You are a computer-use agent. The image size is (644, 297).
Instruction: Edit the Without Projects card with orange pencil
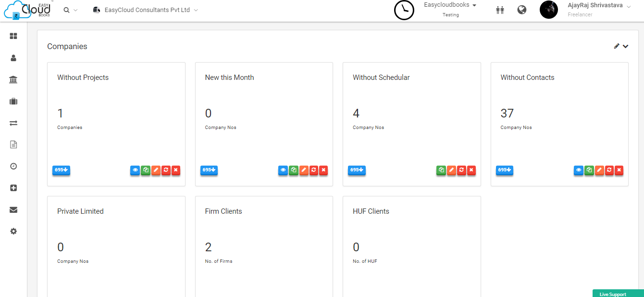point(156,170)
